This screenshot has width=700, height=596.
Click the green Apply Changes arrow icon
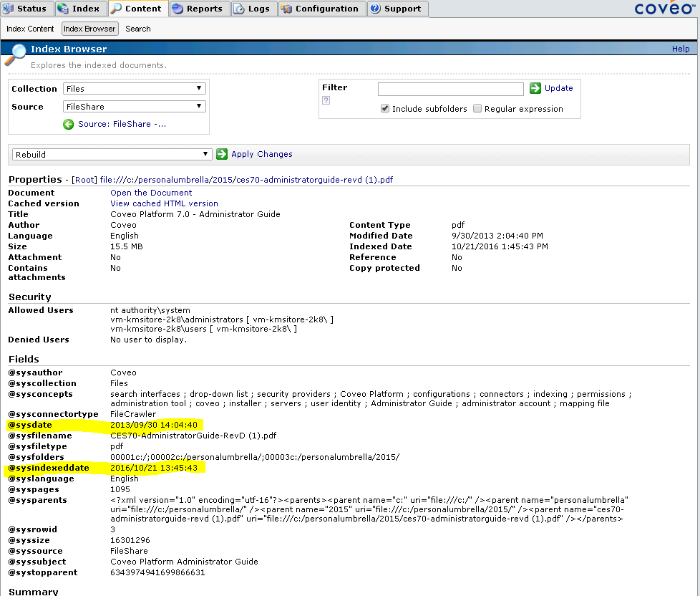[x=222, y=154]
